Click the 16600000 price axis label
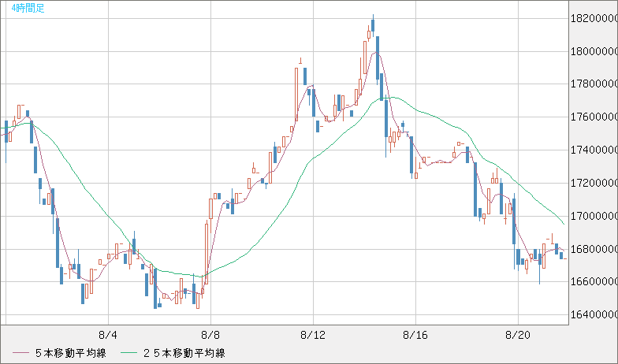Viewport: 618px width, 364px height. pos(594,282)
